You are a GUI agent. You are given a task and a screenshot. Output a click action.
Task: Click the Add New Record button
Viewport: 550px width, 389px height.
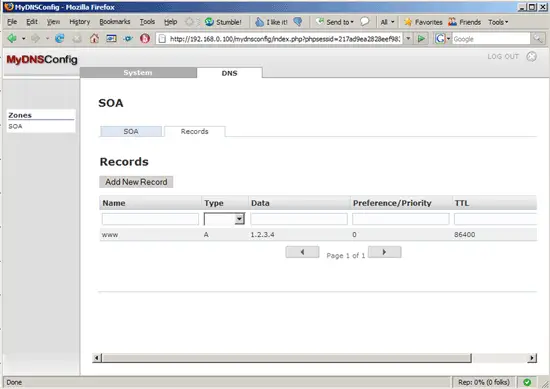click(x=136, y=182)
